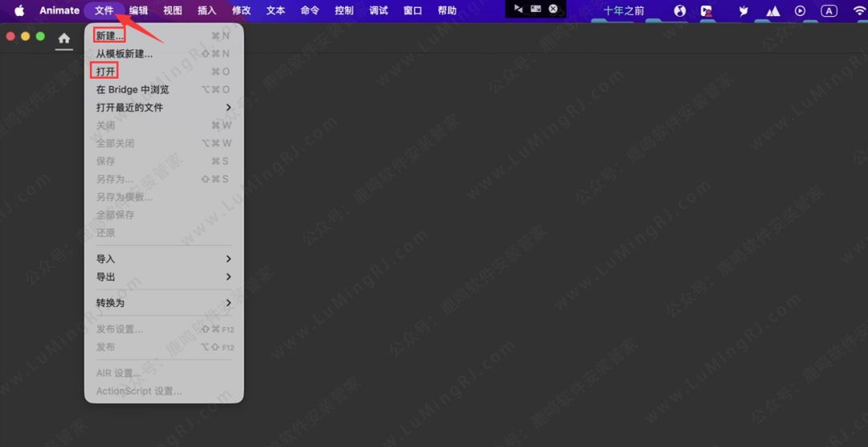Click the circular play icon in menu bar

point(800,10)
